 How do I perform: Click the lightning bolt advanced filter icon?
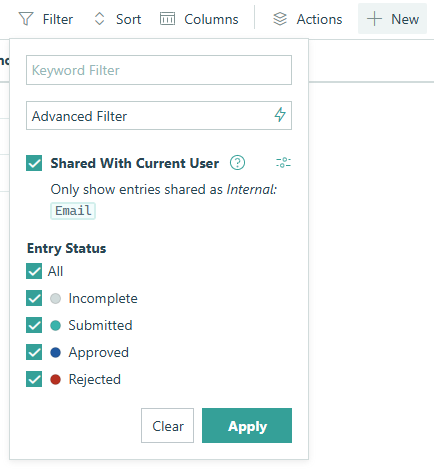pyautogui.click(x=280, y=115)
